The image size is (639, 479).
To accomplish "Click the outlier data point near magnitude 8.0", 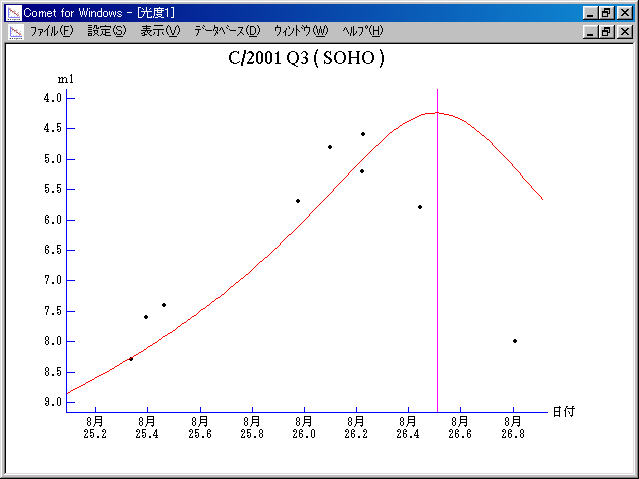I will pos(515,341).
